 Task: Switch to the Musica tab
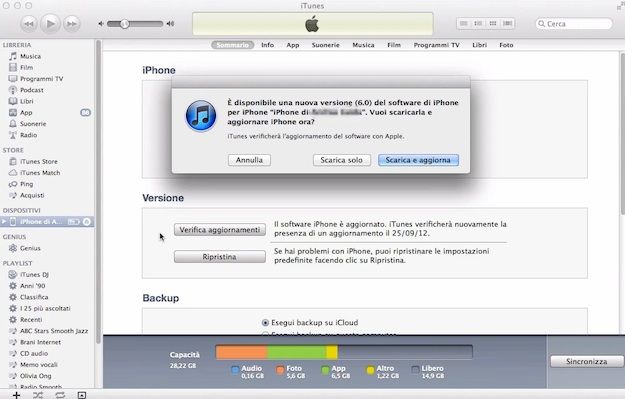363,45
